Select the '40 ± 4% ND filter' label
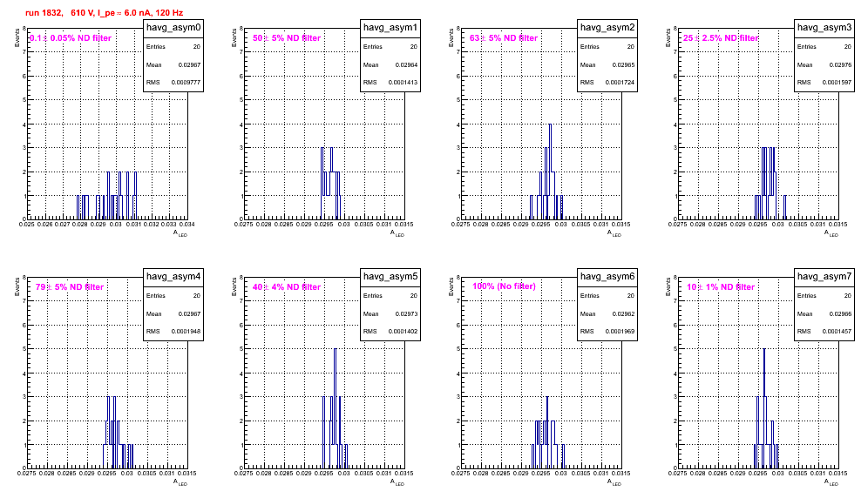Viewport: 868px width, 498px height. coord(287,287)
